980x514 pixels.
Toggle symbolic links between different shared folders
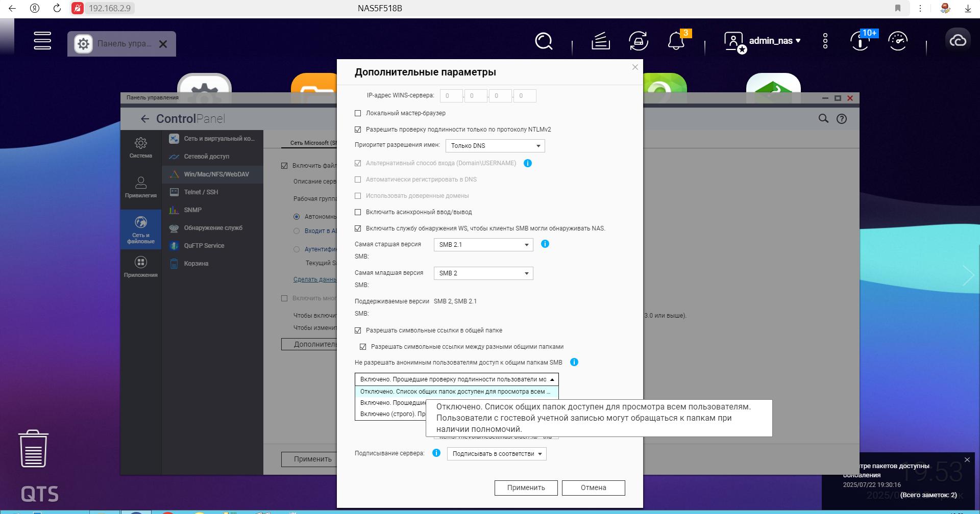click(363, 347)
